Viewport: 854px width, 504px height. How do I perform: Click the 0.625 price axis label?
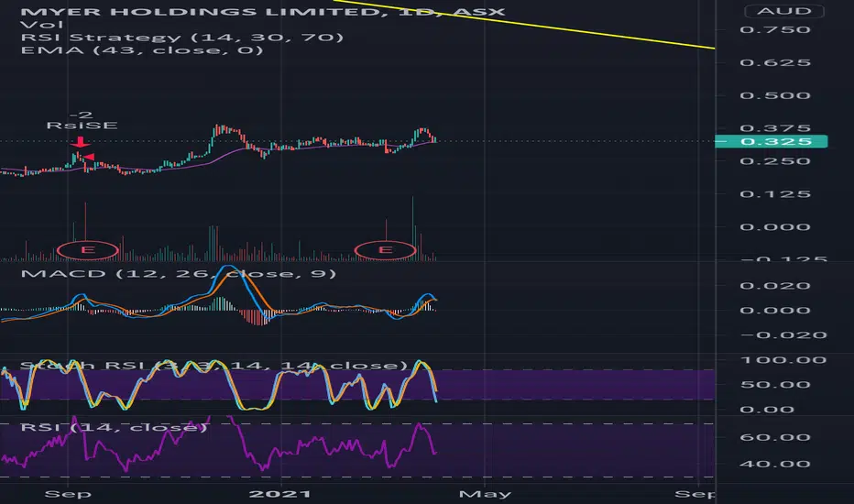pos(775,62)
